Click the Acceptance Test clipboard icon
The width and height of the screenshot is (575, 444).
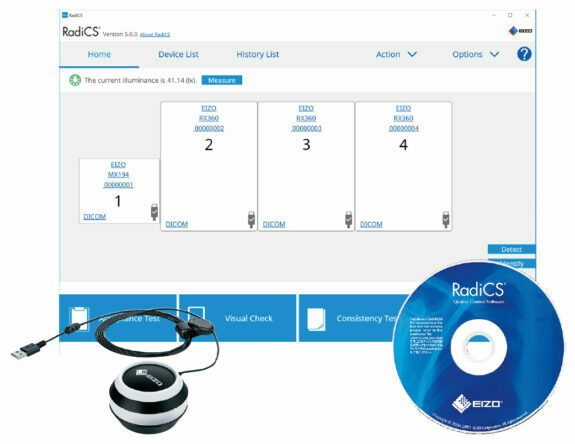(x=79, y=318)
